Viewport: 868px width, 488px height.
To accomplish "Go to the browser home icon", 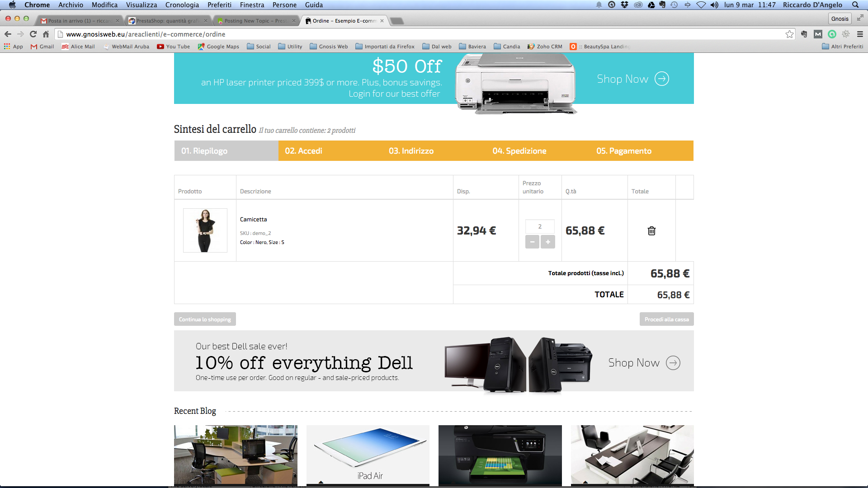I will click(46, 34).
